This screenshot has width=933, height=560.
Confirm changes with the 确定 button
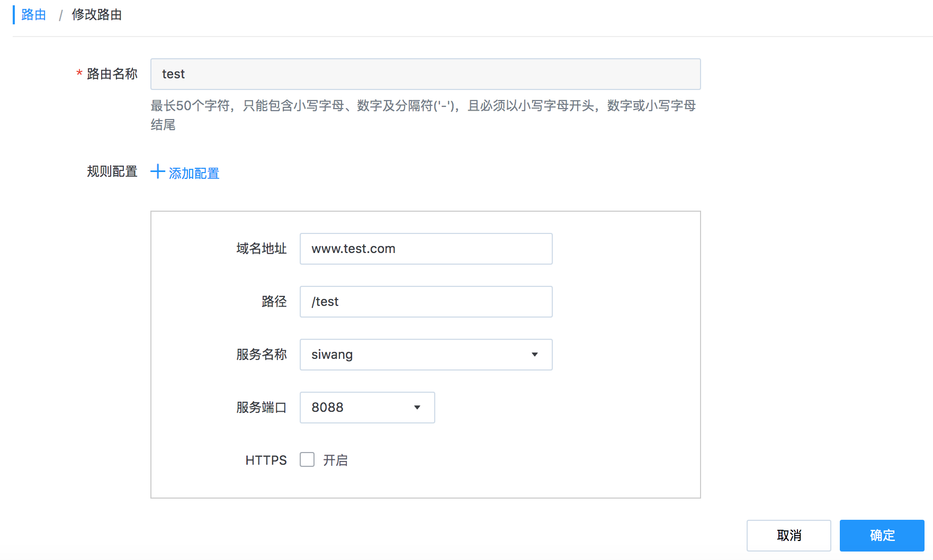(881, 535)
